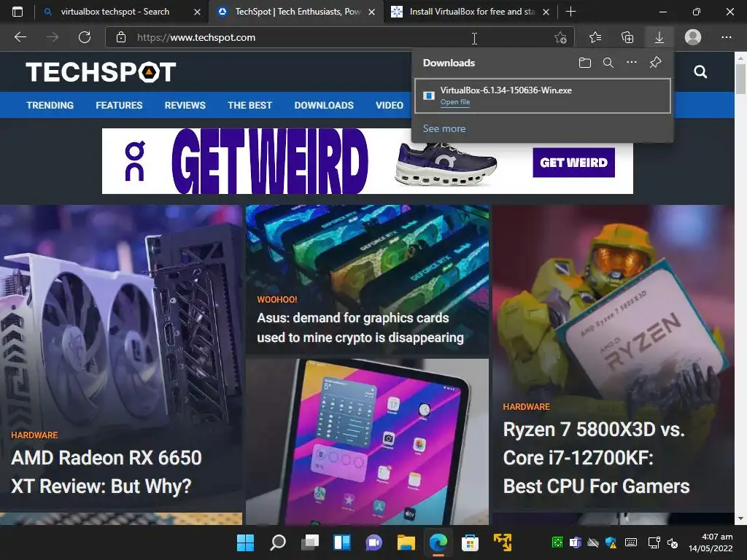Go back using the browser back arrow
The width and height of the screenshot is (747, 560).
(20, 37)
